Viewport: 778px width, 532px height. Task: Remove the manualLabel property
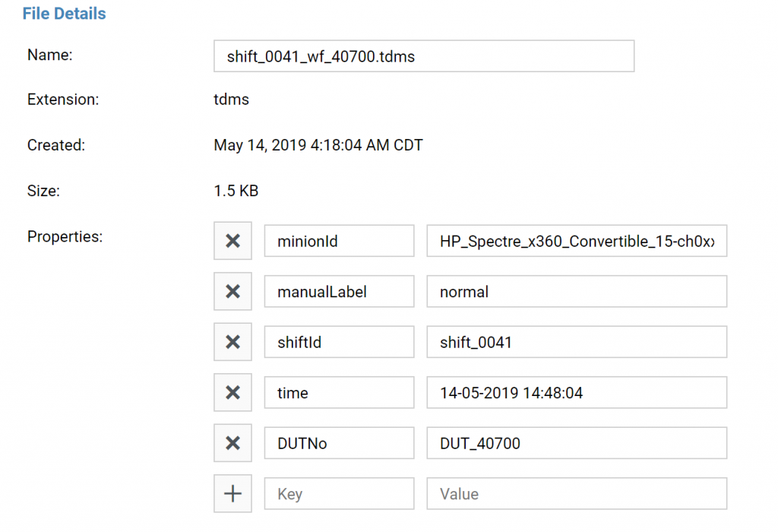[232, 291]
